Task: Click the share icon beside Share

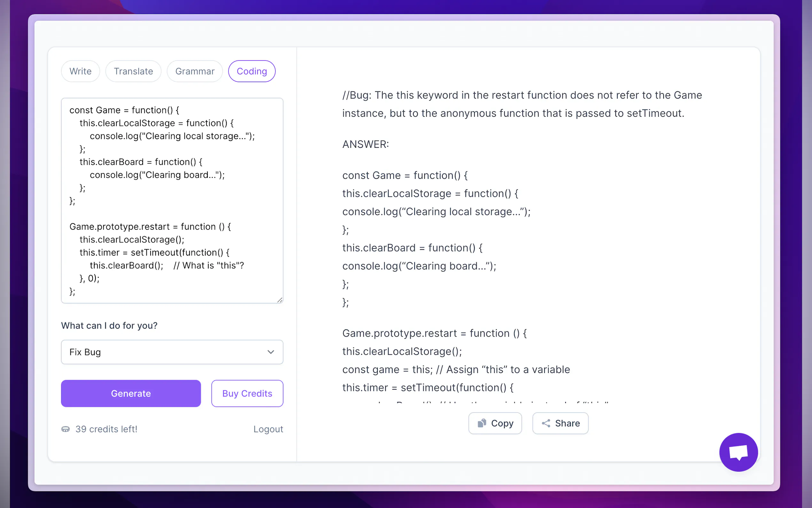Action: [546, 423]
